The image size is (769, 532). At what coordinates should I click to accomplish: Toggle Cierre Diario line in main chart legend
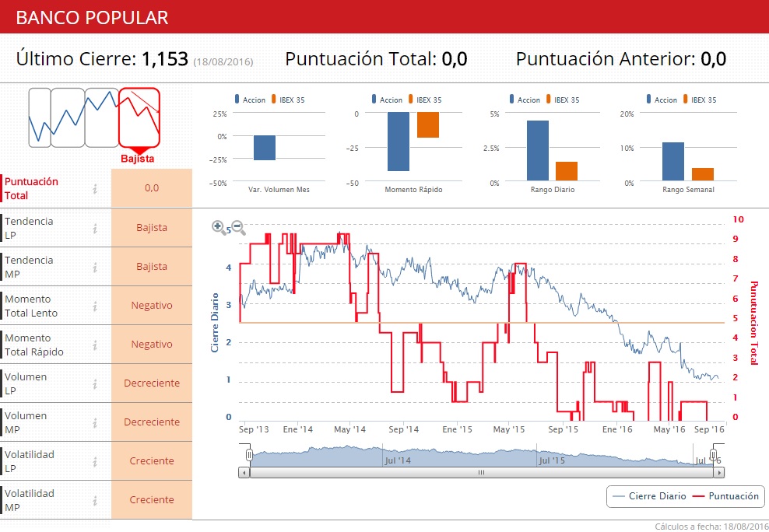tap(649, 496)
